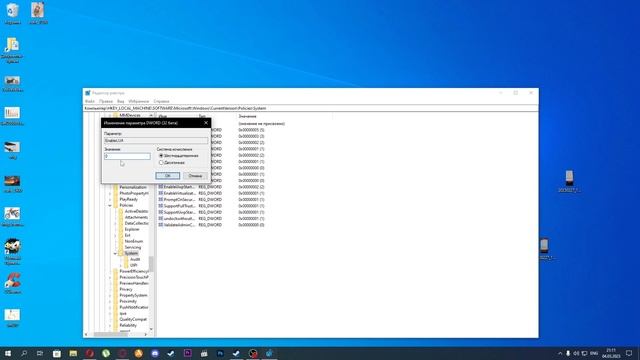Open the Recycle Bin on the desktop

pos(12,14)
